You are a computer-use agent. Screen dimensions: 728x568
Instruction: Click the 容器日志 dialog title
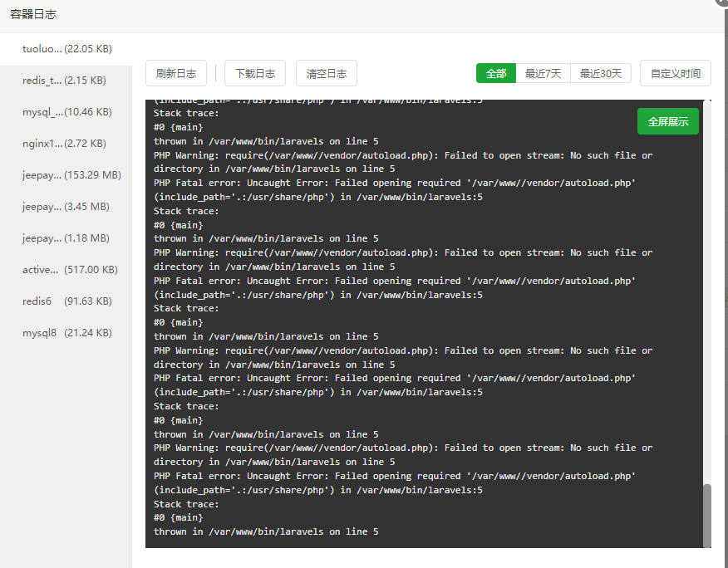[x=33, y=14]
